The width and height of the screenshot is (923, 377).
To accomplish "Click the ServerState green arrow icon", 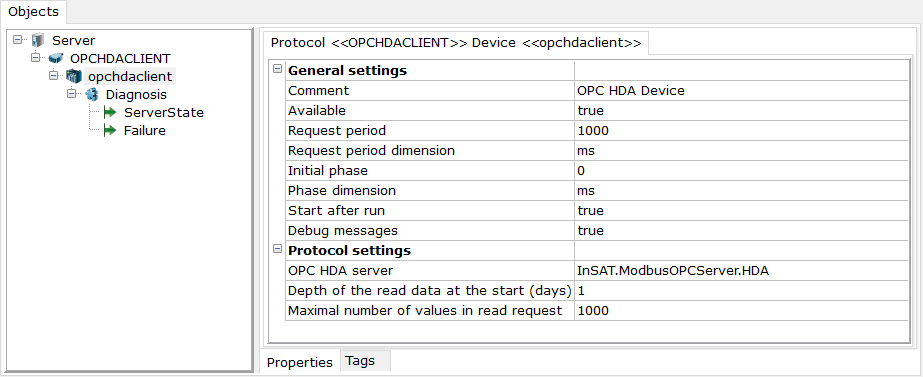I will point(110,113).
